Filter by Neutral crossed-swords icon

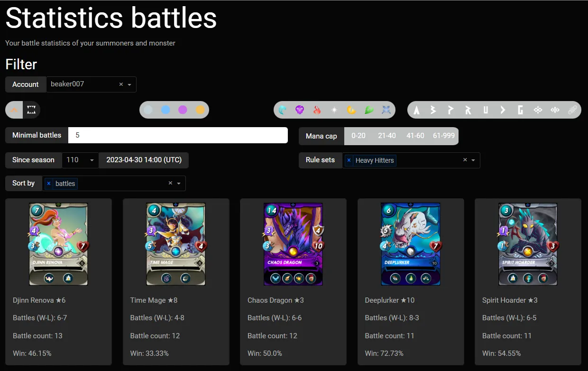click(x=386, y=110)
